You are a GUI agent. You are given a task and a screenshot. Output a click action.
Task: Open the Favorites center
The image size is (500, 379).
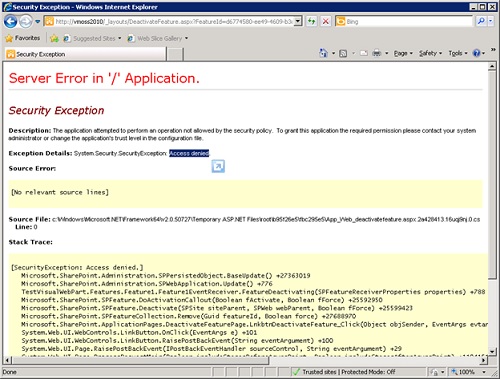(x=23, y=38)
